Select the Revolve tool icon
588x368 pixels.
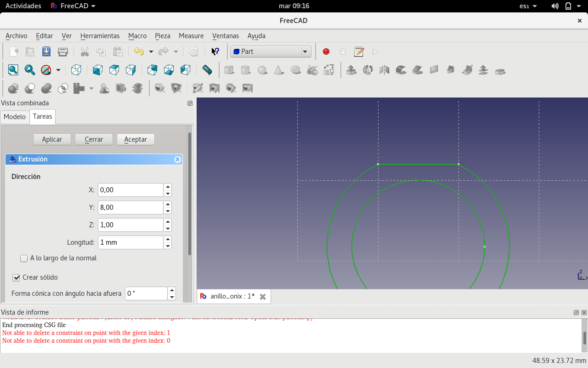click(368, 70)
